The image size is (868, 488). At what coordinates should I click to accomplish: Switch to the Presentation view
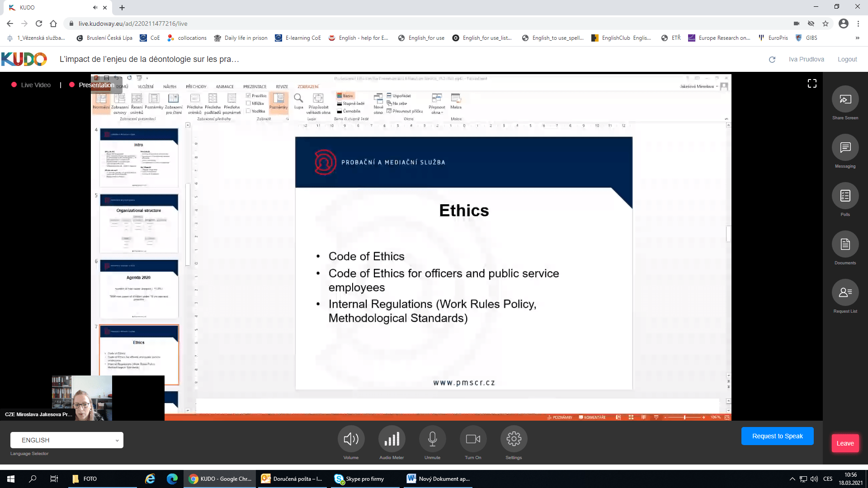click(x=96, y=85)
